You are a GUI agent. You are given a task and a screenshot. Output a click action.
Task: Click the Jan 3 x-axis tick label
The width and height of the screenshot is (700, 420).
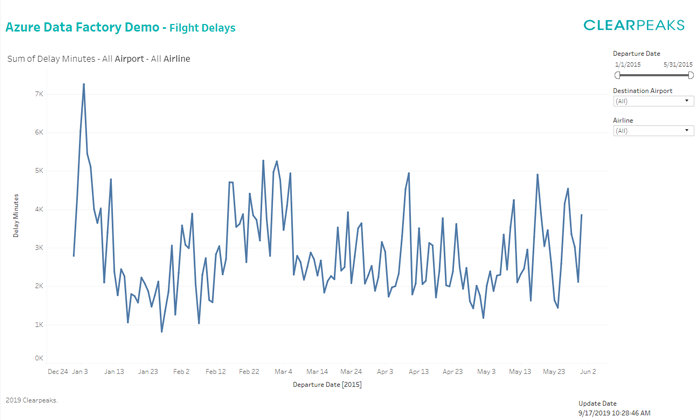click(80, 371)
